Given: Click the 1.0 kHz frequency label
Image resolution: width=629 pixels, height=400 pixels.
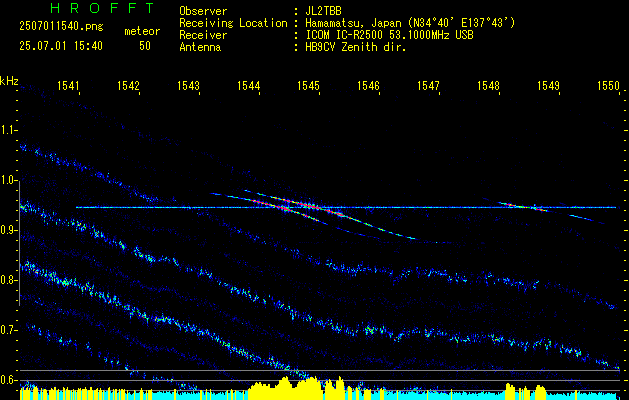Looking at the screenshot, I should (x=8, y=180).
